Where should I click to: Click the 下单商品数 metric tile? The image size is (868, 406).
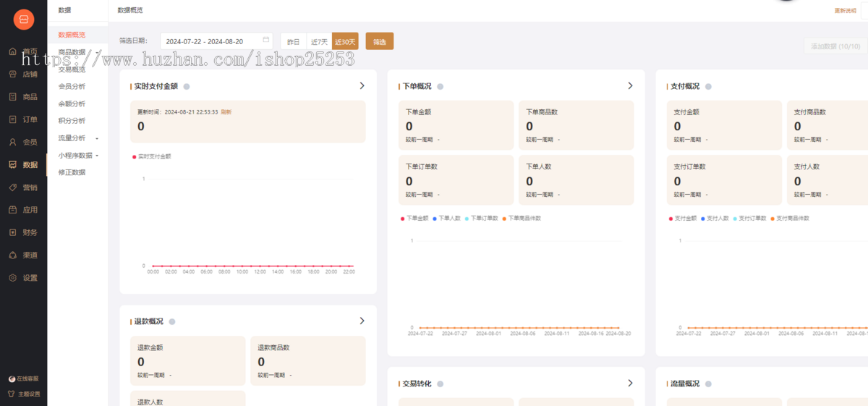point(576,125)
